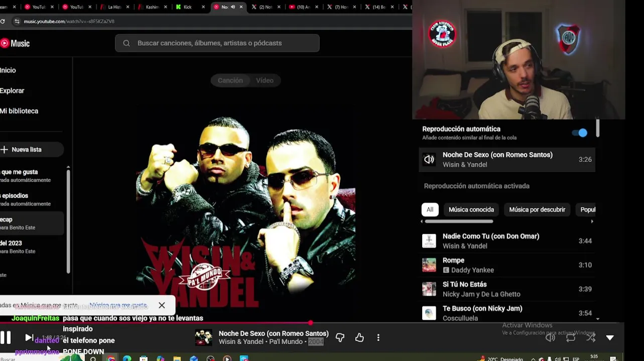Select the Música conocida filter chip

point(471,210)
